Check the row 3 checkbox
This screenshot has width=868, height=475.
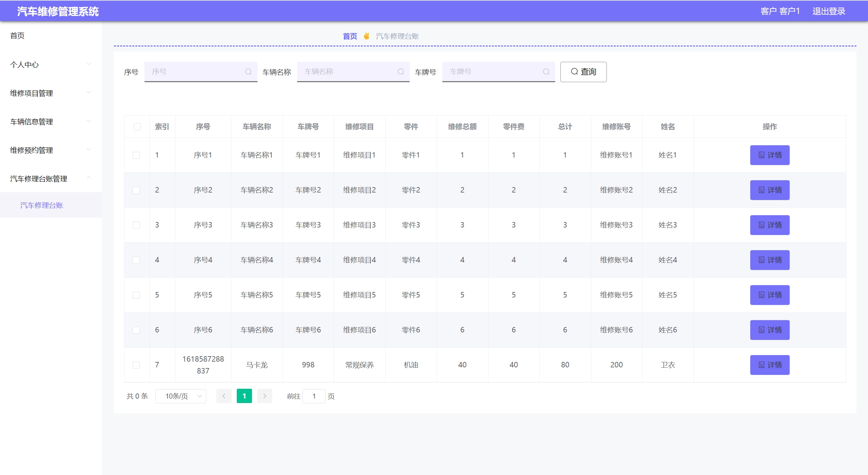coord(136,225)
